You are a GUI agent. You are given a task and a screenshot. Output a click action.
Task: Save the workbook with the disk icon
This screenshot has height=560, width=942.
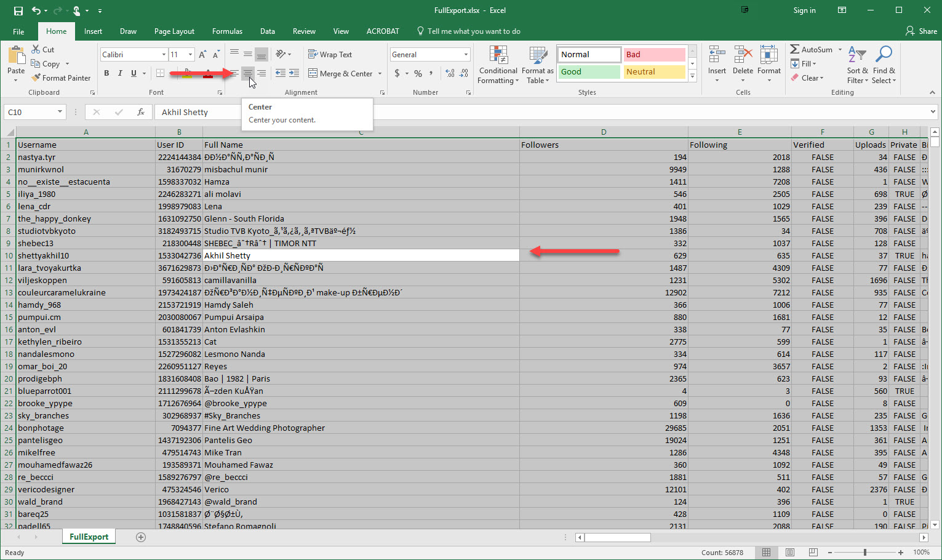[18, 10]
